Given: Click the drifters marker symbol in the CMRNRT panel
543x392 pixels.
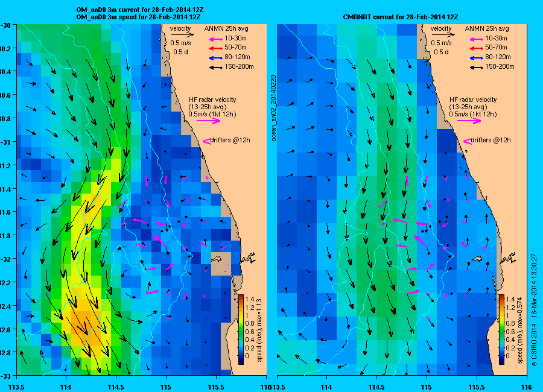Looking at the screenshot, I should (x=467, y=141).
